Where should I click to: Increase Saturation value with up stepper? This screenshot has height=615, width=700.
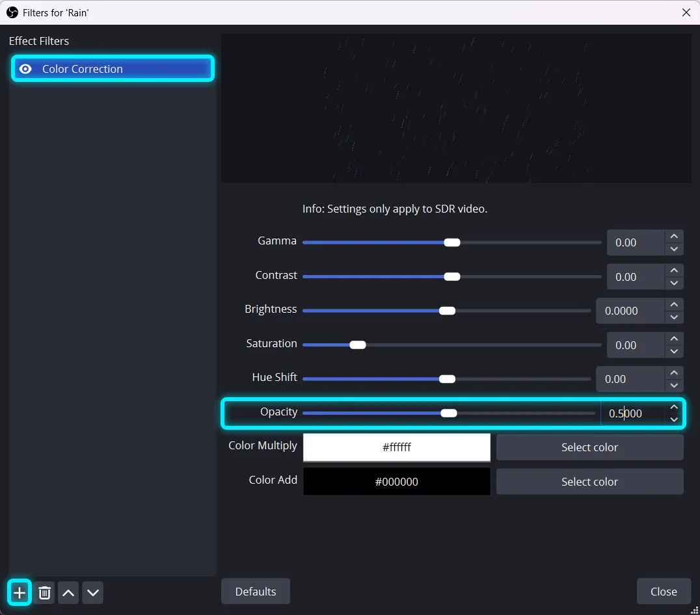click(674, 339)
